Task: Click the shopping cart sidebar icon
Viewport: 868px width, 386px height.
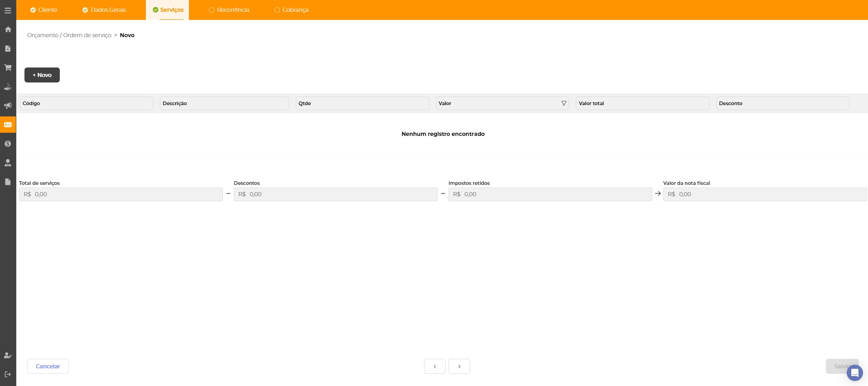Action: point(8,68)
